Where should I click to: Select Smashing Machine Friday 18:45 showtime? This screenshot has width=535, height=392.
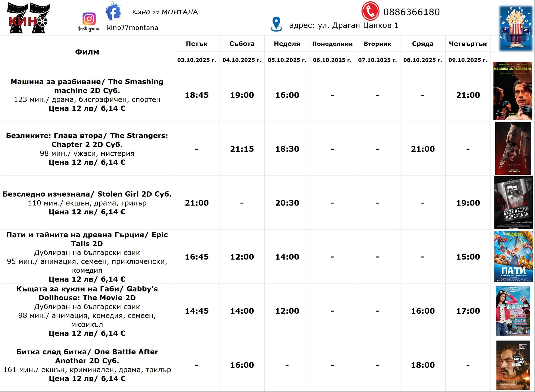(196, 95)
